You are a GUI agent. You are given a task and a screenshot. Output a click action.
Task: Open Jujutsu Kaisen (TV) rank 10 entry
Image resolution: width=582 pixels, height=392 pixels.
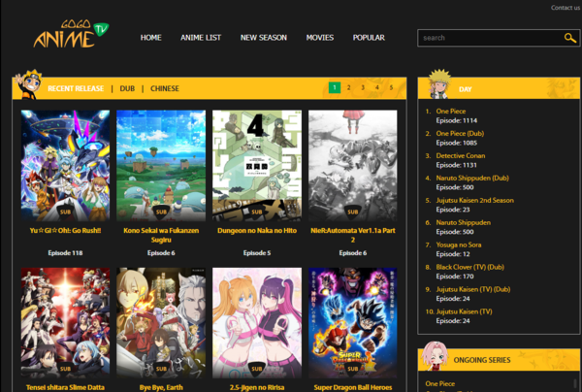464,311
